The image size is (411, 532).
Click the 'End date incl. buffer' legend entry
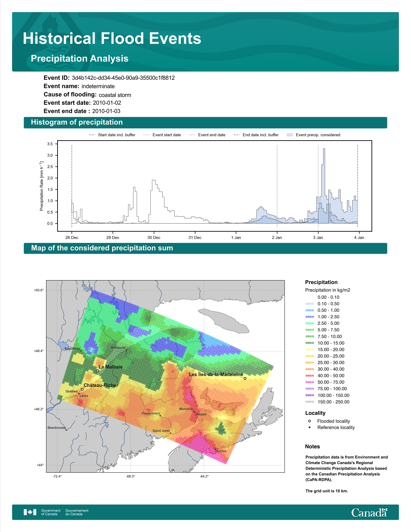pos(256,135)
